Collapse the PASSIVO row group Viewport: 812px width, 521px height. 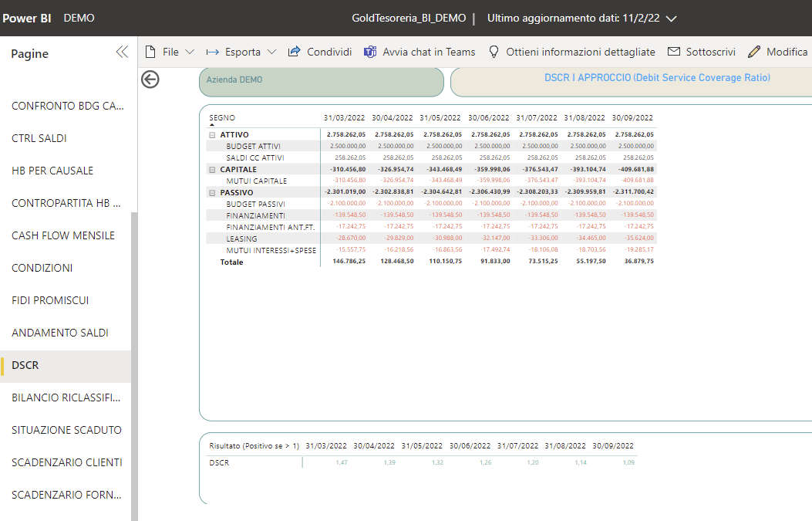click(x=212, y=193)
